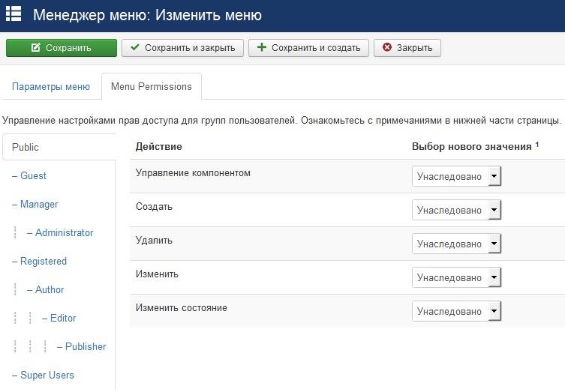This screenshot has height=392, width=565.
Task: Open dropdown for Удалить permission
Action: [x=456, y=244]
